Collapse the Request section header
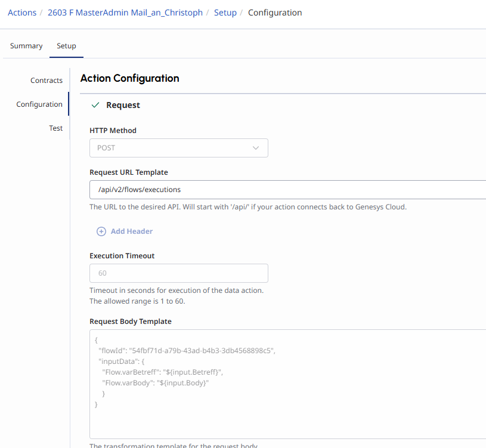Image resolution: width=486 pixels, height=448 pixels. (123, 105)
